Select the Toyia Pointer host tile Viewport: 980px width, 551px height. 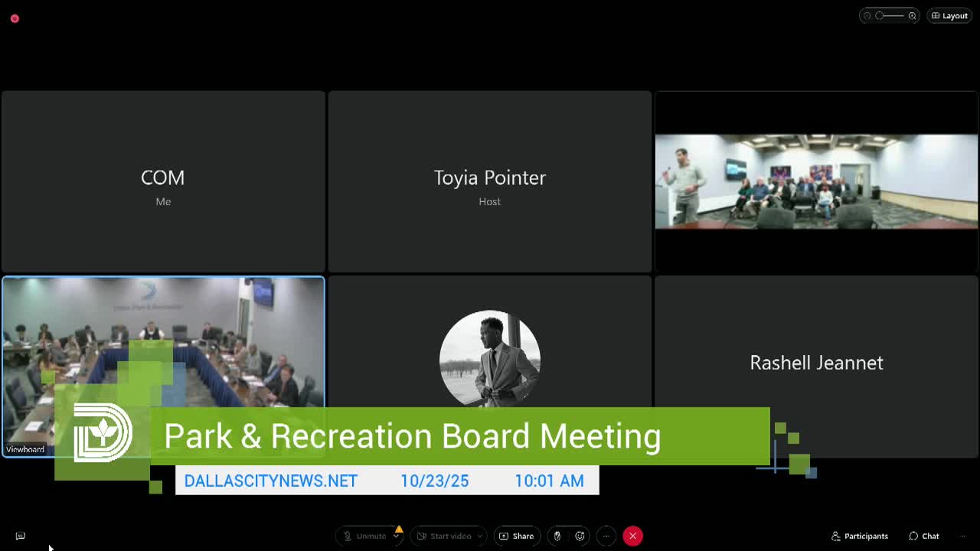pyautogui.click(x=490, y=181)
